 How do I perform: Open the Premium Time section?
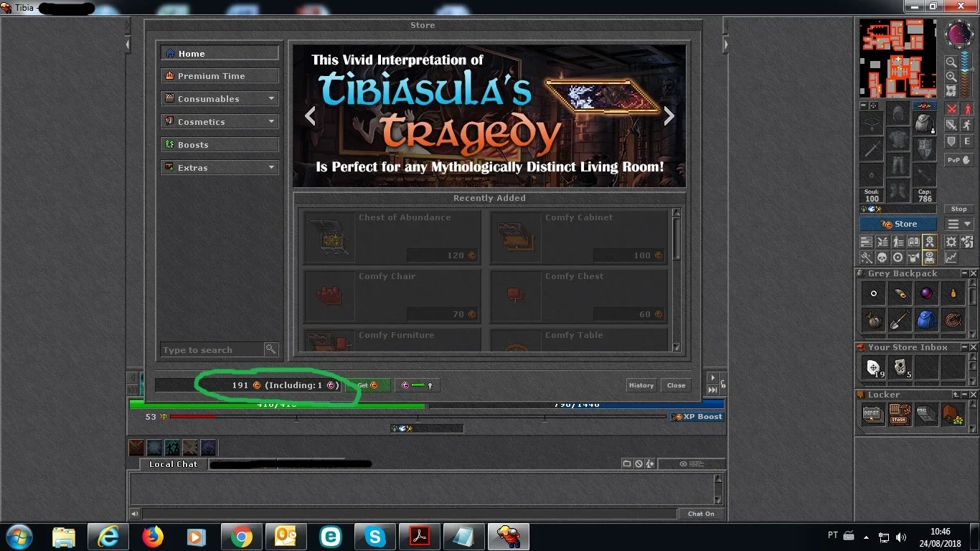[x=220, y=76]
